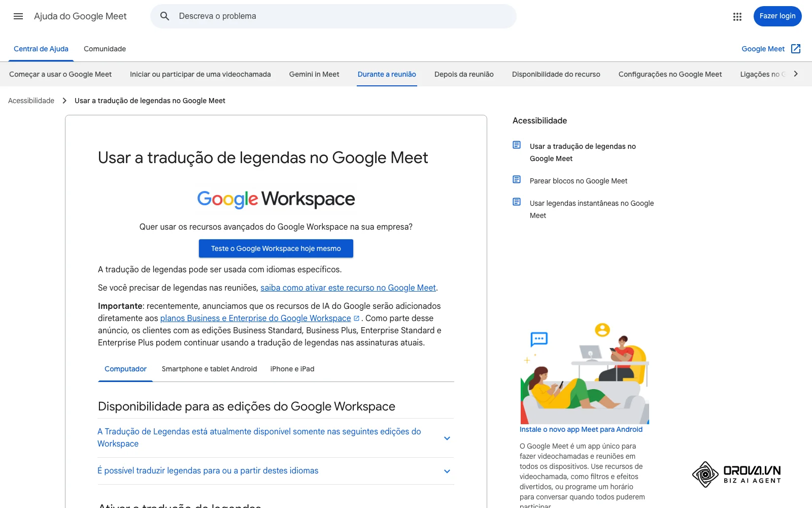812x508 pixels.
Task: Open 'Começar a usar o Google Meet' category
Action: click(60, 74)
